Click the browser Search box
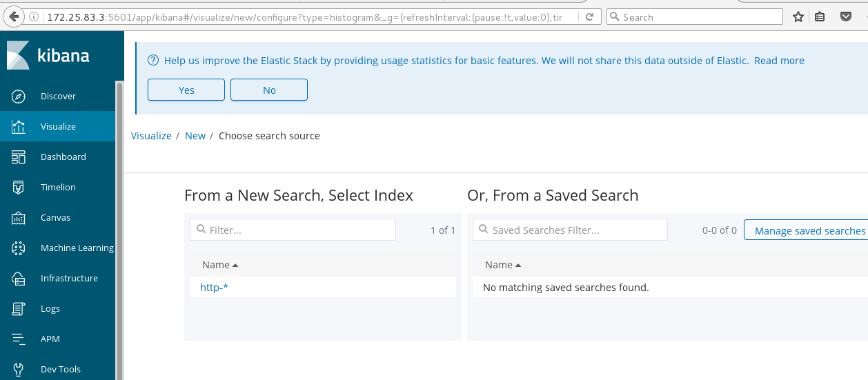 pyautogui.click(x=695, y=17)
